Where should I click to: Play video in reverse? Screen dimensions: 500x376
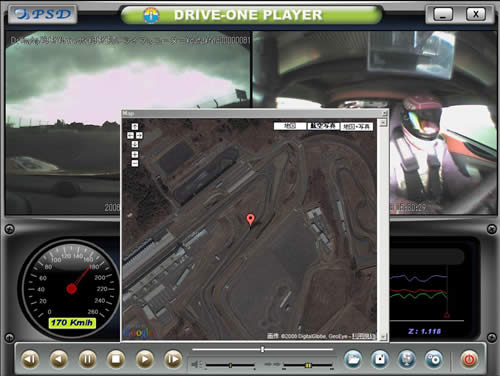click(59, 359)
